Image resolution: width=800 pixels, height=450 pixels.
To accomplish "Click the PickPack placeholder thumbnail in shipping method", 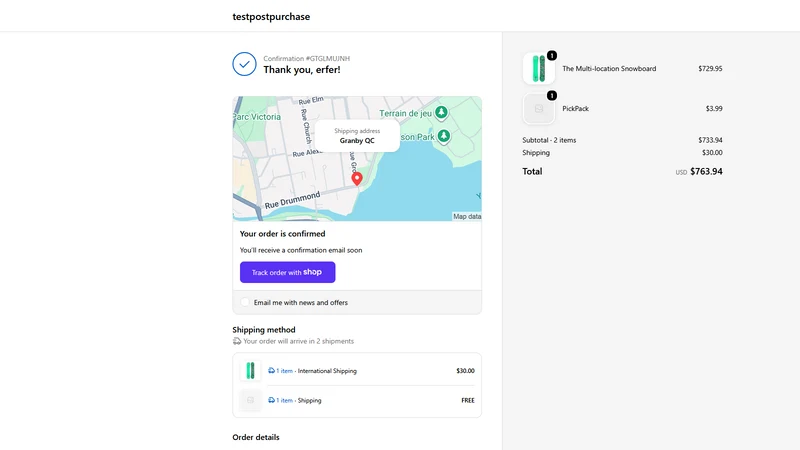I will (251, 400).
